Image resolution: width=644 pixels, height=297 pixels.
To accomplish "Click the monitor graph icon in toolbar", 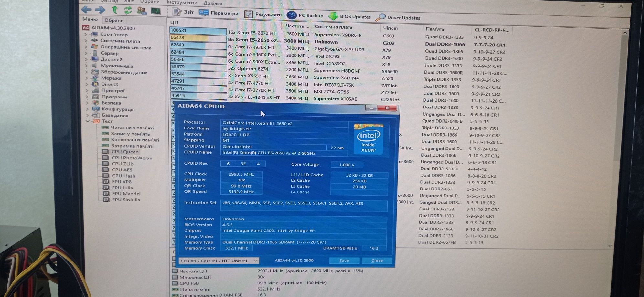I will 156,11.
